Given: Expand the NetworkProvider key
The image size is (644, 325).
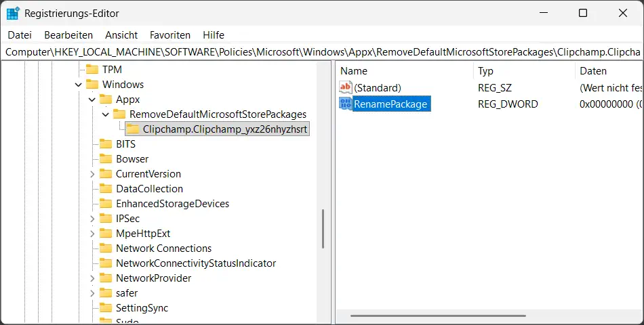Looking at the screenshot, I should (x=92, y=278).
